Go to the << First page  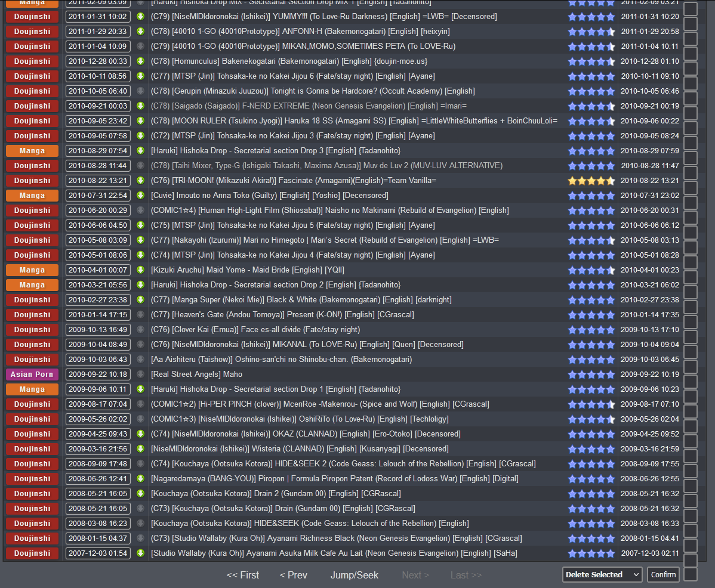(242, 575)
